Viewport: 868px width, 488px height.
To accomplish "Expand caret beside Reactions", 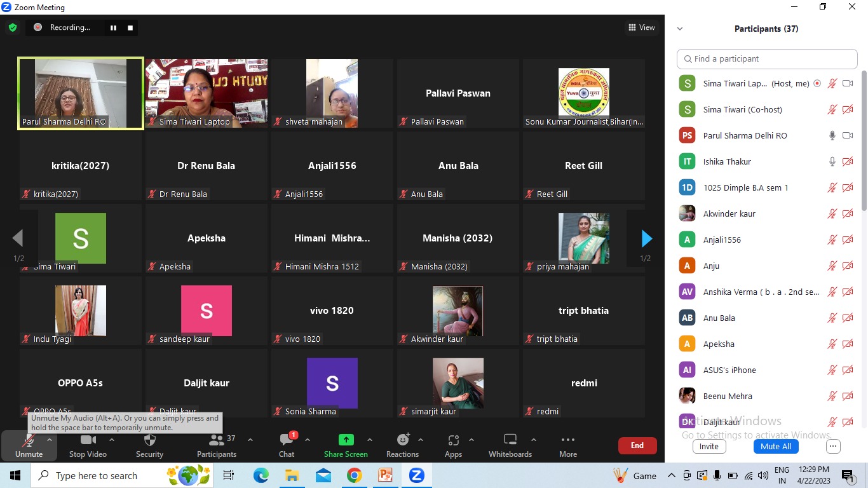I will [421, 440].
